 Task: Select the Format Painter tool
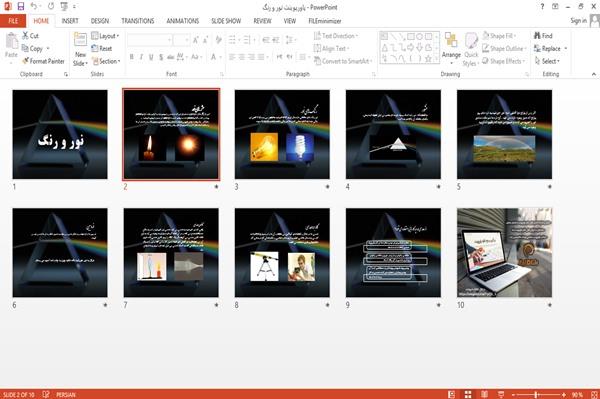(43, 61)
